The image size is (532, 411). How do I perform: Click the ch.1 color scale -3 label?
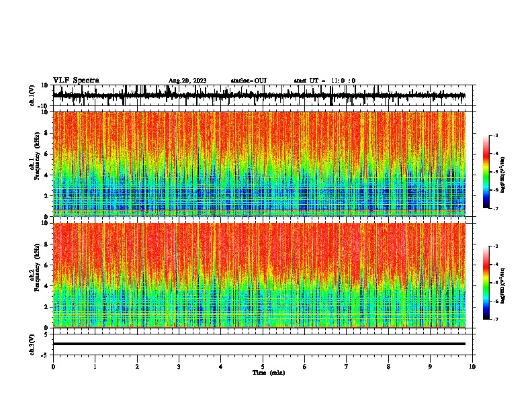pyautogui.click(x=495, y=135)
